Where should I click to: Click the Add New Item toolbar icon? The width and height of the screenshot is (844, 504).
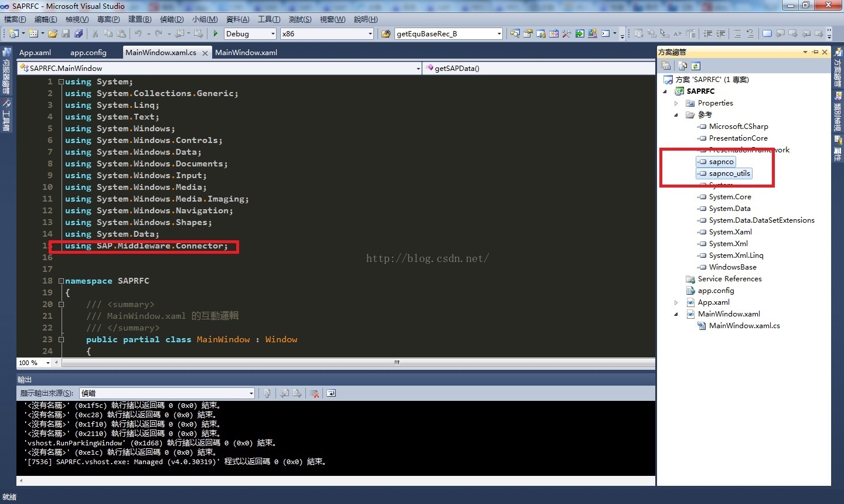33,34
